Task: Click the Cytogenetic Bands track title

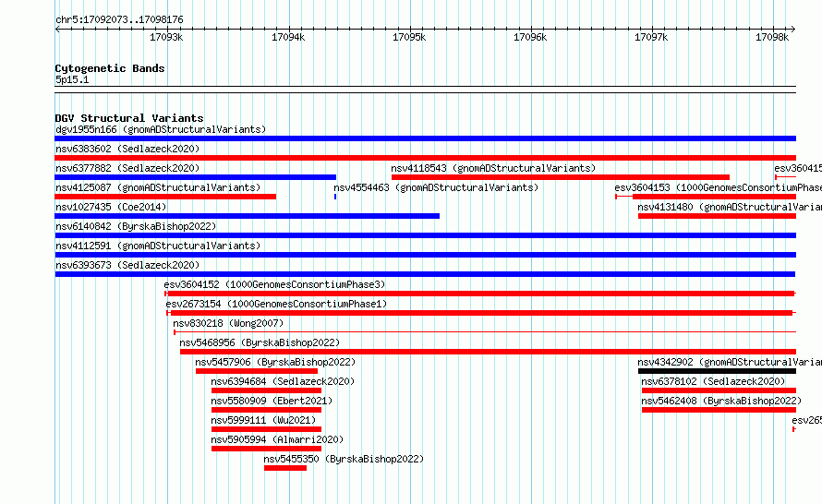Action: coord(110,68)
